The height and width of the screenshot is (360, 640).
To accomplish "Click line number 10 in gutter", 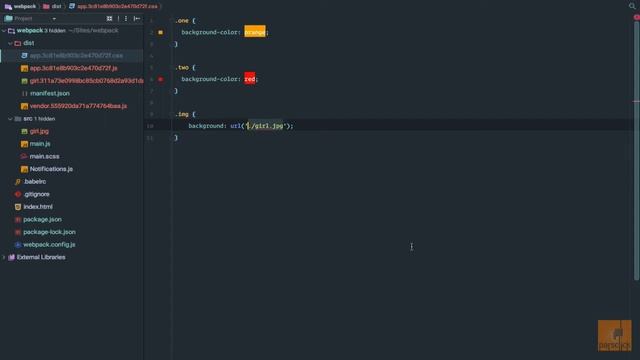I will click(150, 126).
